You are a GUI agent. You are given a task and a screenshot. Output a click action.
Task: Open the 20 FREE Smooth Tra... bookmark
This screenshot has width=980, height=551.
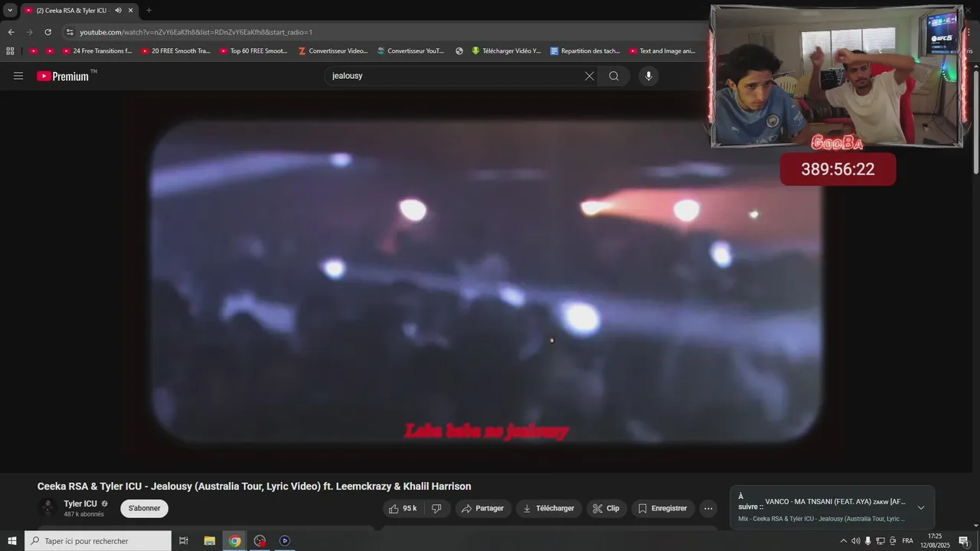point(175,51)
